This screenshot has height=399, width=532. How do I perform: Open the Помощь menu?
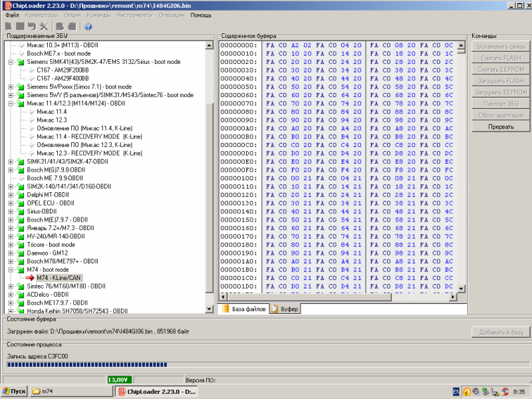pyautogui.click(x=201, y=15)
